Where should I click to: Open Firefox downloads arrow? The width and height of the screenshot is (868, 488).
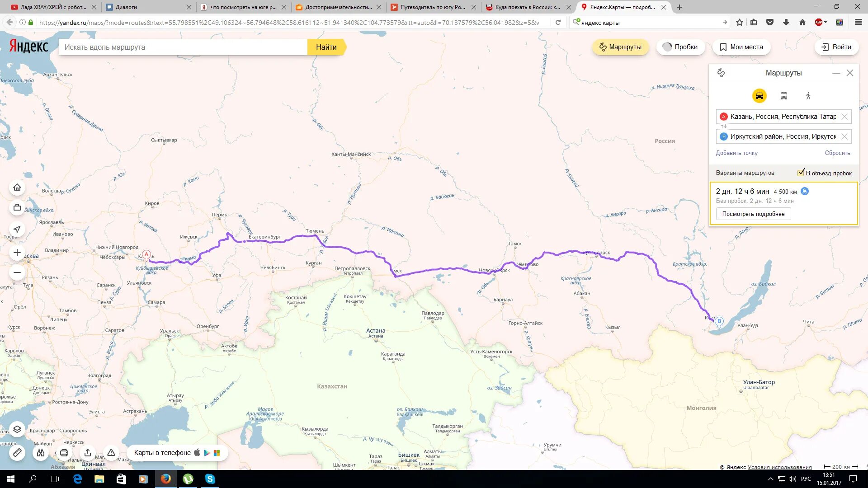pyautogui.click(x=786, y=22)
